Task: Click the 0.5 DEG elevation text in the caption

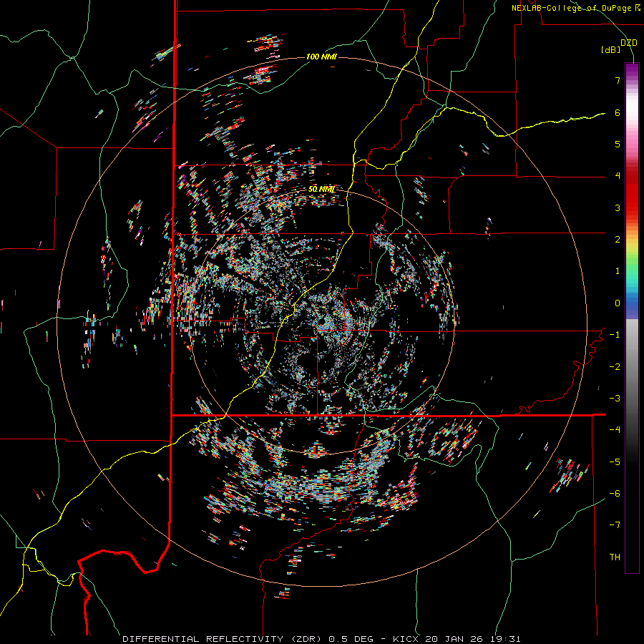Action: [x=351, y=639]
